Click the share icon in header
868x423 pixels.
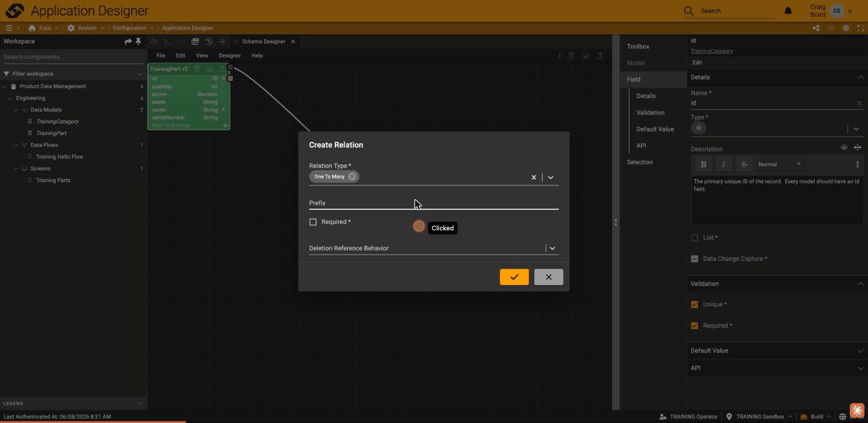click(815, 28)
